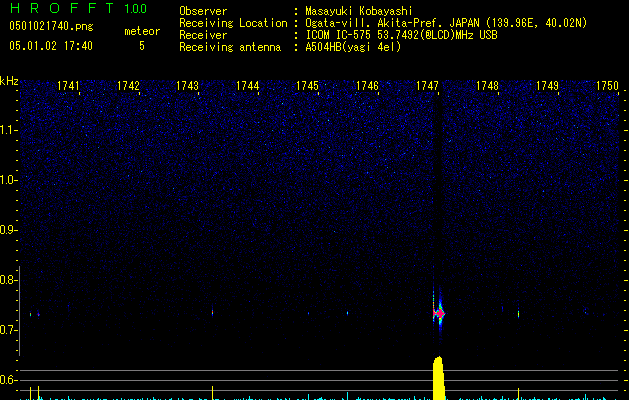
Task: Click the 1749 time axis marker
Action: 547,86
